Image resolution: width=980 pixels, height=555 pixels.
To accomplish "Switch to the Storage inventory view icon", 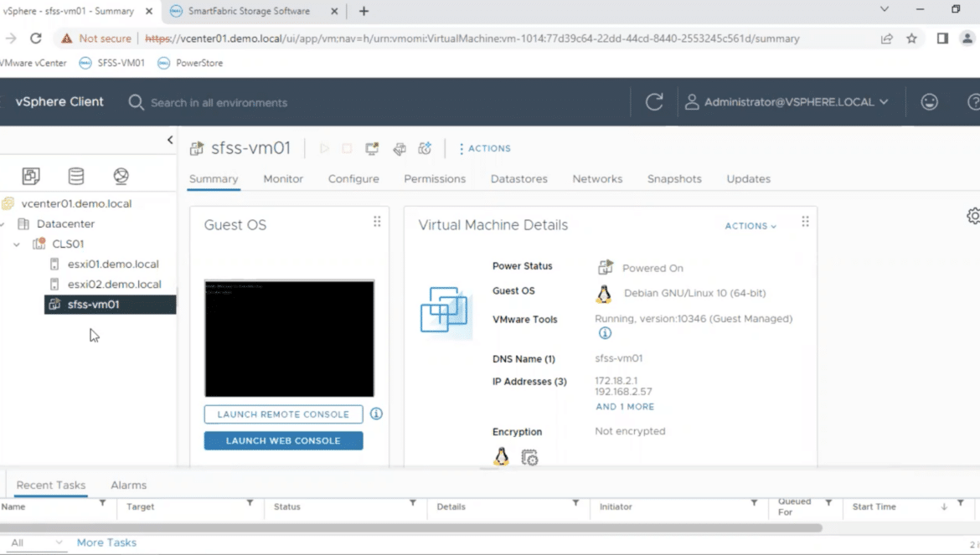I will pos(76,176).
